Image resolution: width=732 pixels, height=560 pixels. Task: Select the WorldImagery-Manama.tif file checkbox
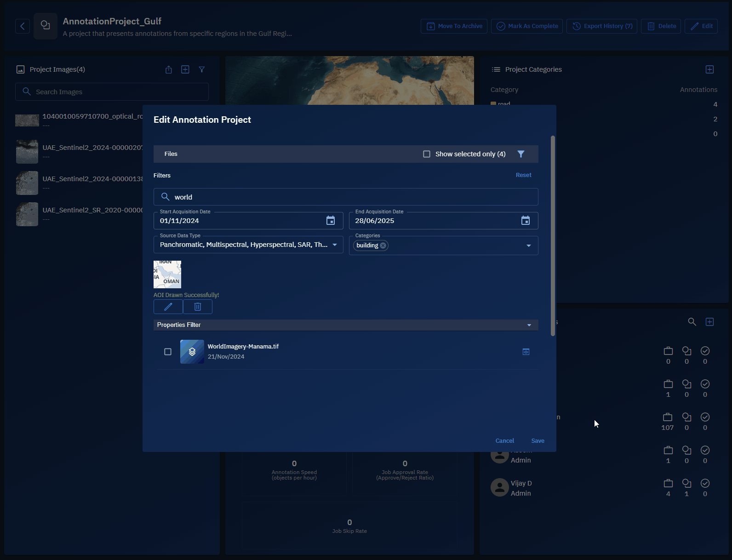pyautogui.click(x=168, y=352)
